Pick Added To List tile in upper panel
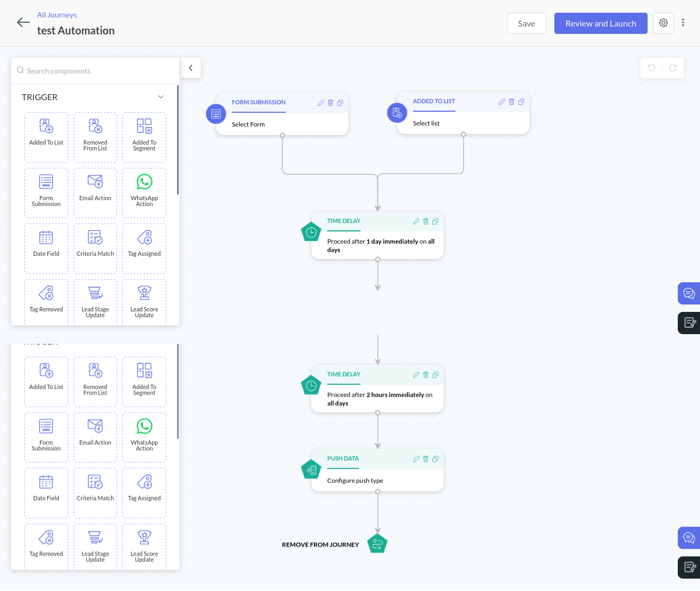The width and height of the screenshot is (700, 591). tap(46, 137)
